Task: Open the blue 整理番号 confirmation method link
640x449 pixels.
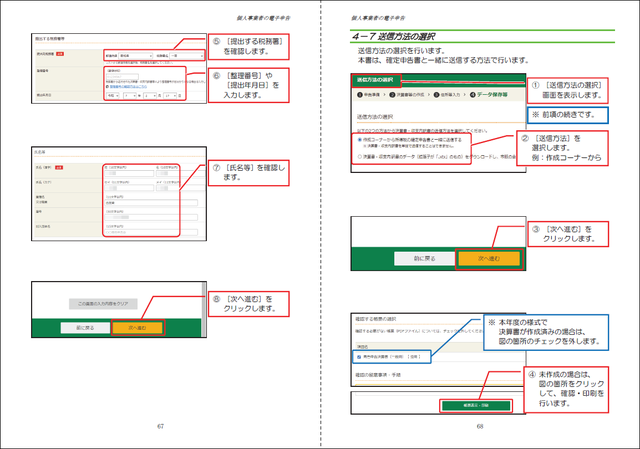Action: pos(128,87)
